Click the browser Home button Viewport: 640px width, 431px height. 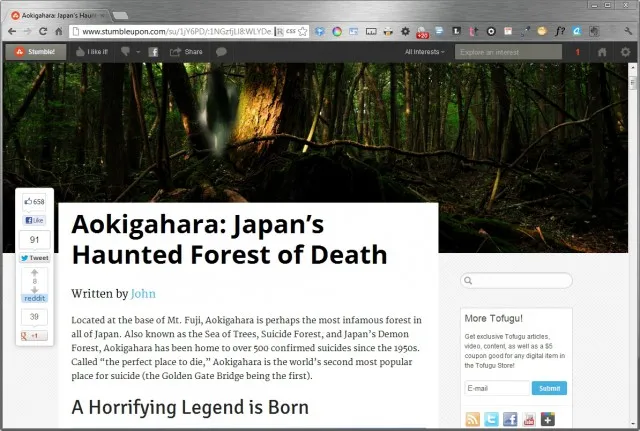(x=59, y=31)
